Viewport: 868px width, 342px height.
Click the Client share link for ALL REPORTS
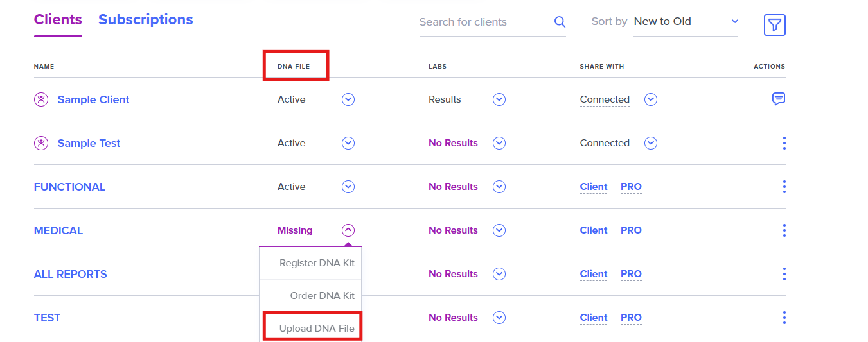(594, 274)
